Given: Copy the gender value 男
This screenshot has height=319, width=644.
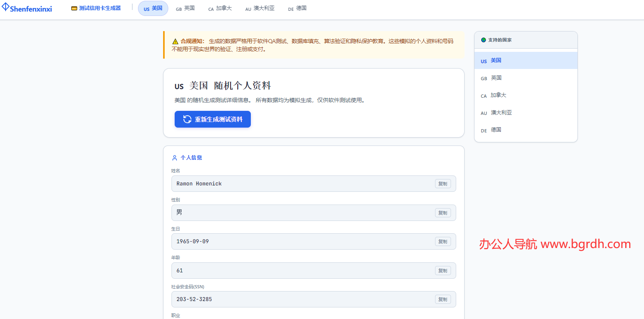Looking at the screenshot, I should click(443, 213).
